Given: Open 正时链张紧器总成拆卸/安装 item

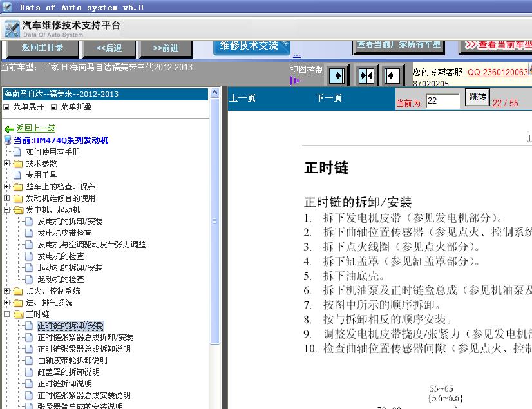Looking at the screenshot, I should [x=86, y=338].
